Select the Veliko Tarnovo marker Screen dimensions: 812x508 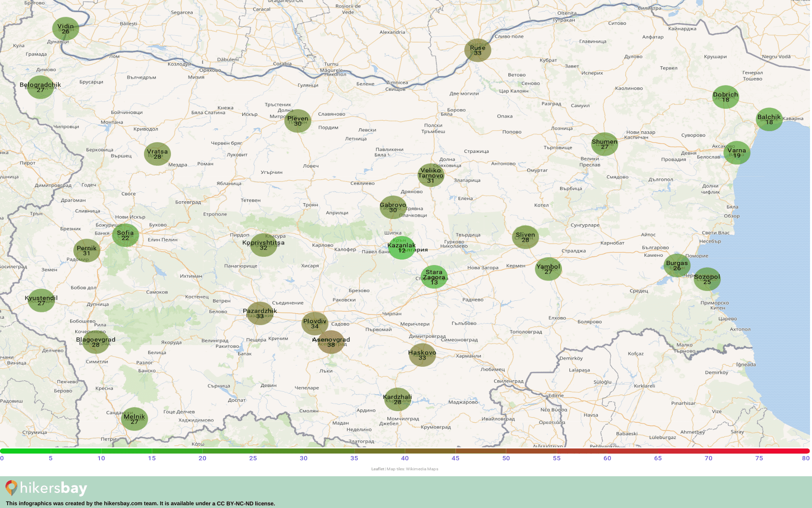click(x=431, y=175)
